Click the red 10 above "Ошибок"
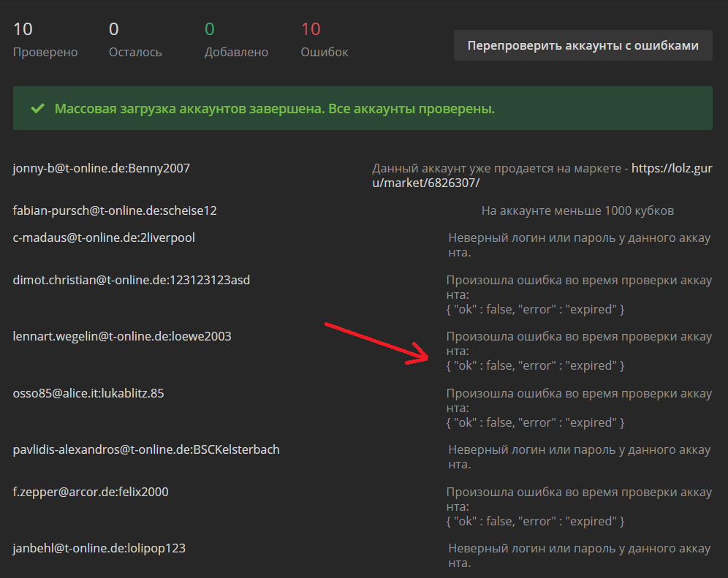 pos(311,29)
